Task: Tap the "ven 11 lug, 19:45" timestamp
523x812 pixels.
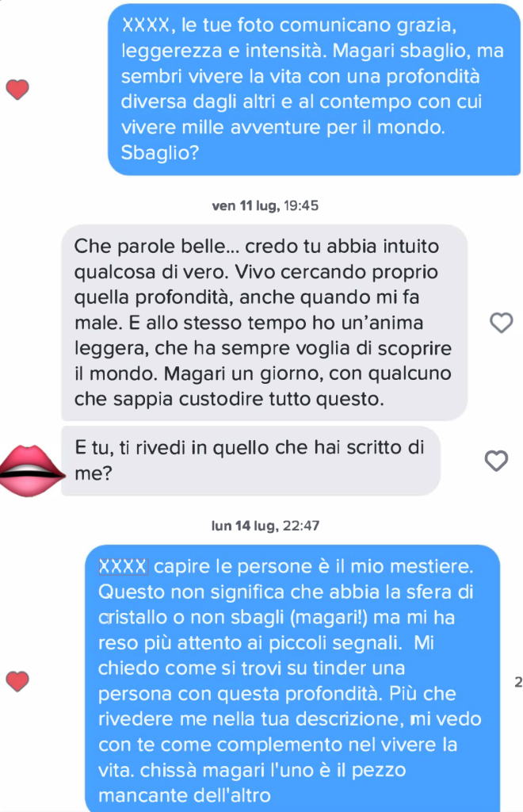Action: click(x=265, y=205)
